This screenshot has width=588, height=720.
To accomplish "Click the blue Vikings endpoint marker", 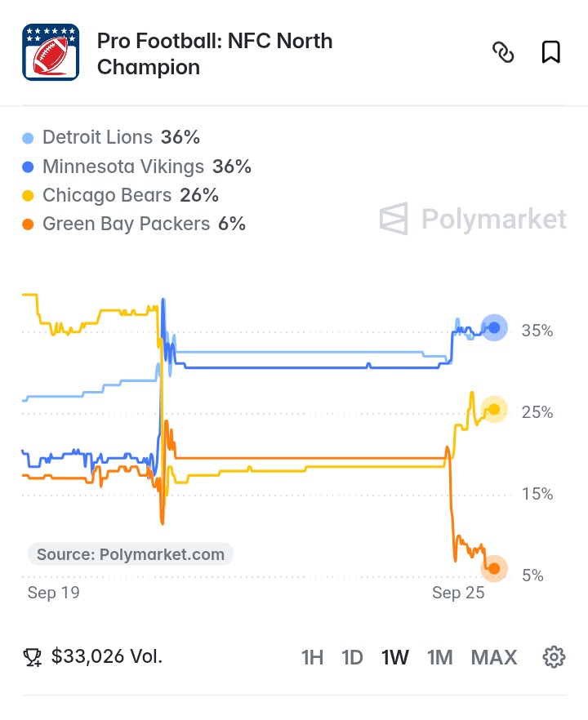I will (494, 327).
